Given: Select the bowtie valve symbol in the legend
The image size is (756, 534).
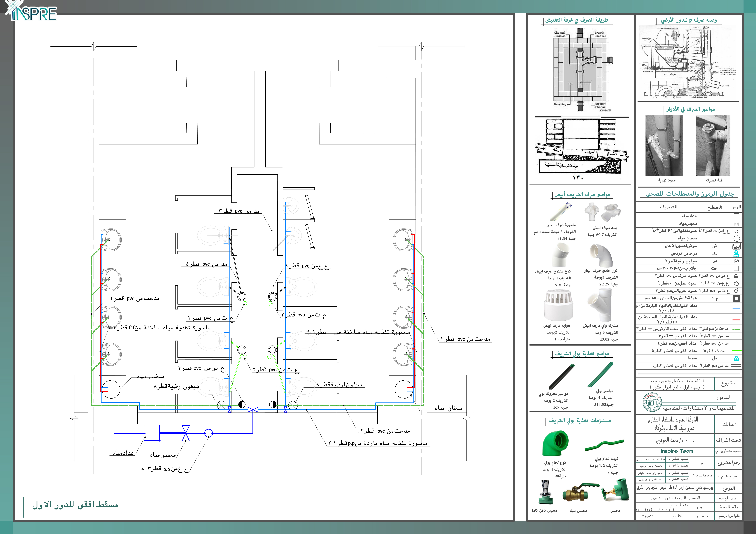Looking at the screenshot, I should 737,224.
